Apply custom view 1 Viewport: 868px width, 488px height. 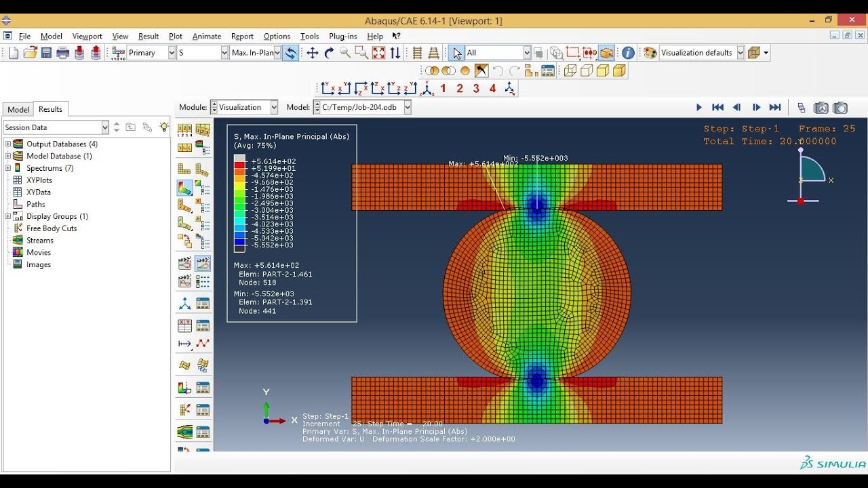pyautogui.click(x=443, y=88)
